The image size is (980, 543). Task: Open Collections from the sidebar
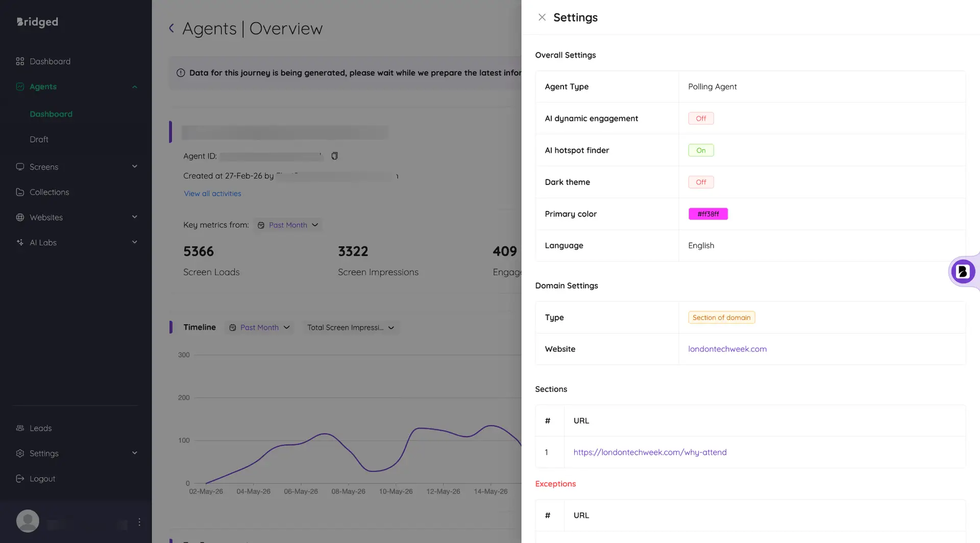tap(49, 192)
